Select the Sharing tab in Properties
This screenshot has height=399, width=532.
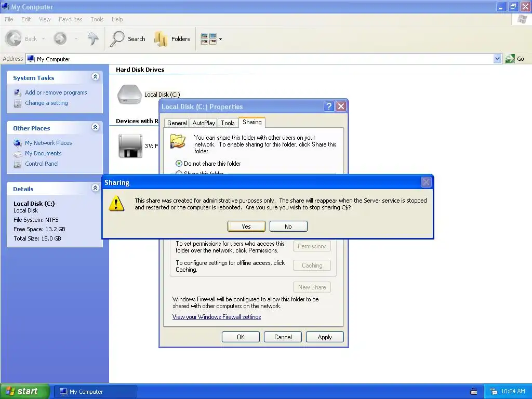(x=252, y=122)
